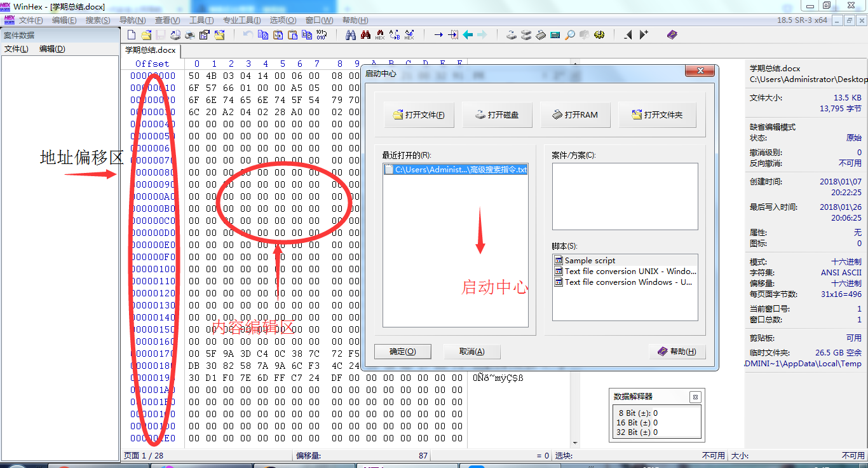Click the 打开文件夹 button
Image resolution: width=868 pixels, height=468 pixels.
point(658,115)
